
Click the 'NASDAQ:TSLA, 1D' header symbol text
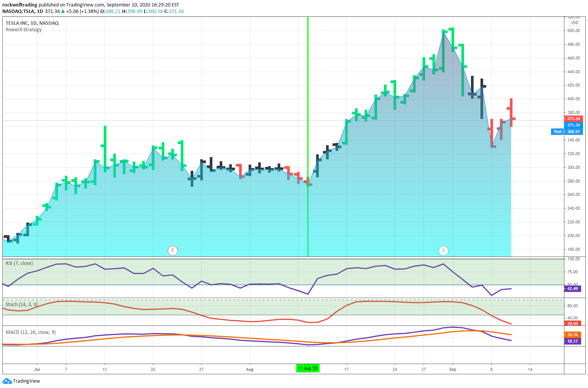coord(22,11)
